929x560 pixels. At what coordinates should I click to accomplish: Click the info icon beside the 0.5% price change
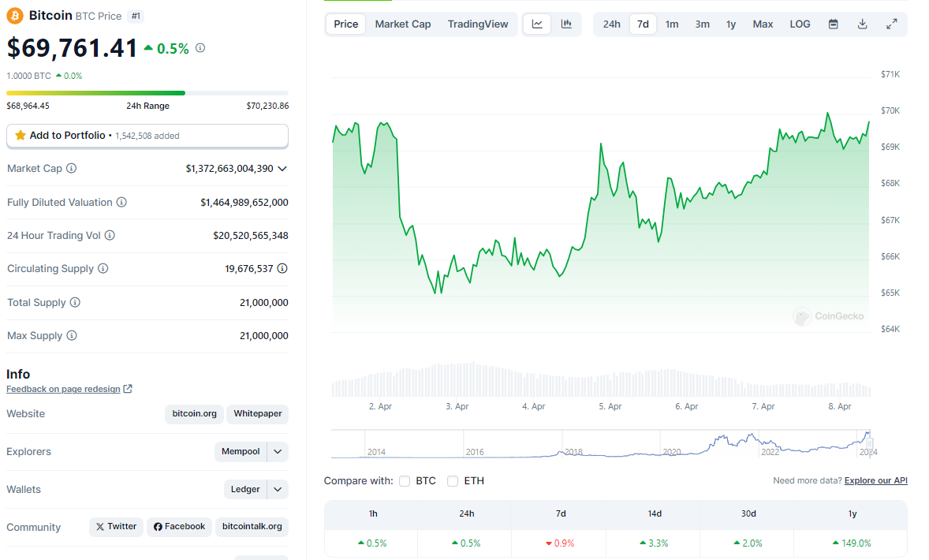pyautogui.click(x=200, y=48)
